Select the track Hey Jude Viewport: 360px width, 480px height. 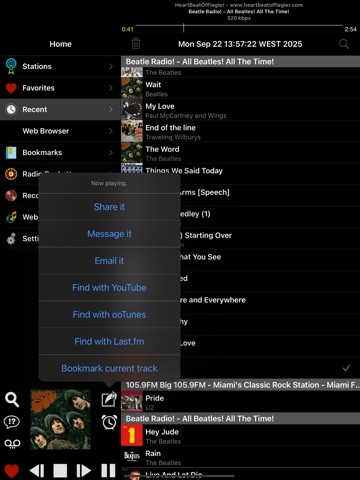(x=240, y=435)
